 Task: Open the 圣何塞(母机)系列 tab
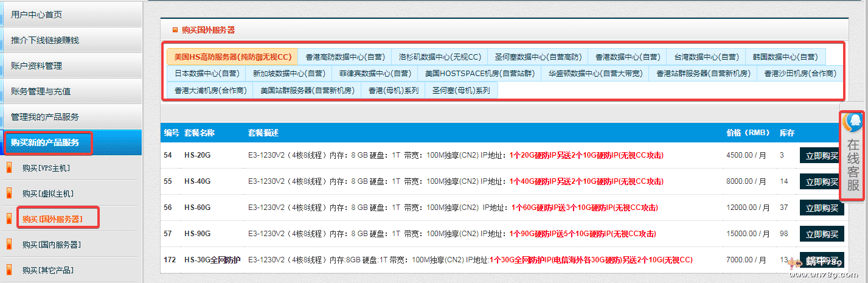(x=461, y=90)
